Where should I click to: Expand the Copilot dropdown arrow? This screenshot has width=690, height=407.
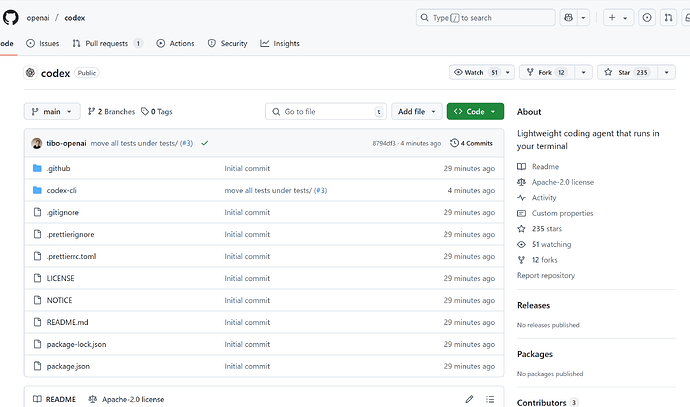pyautogui.click(x=583, y=18)
